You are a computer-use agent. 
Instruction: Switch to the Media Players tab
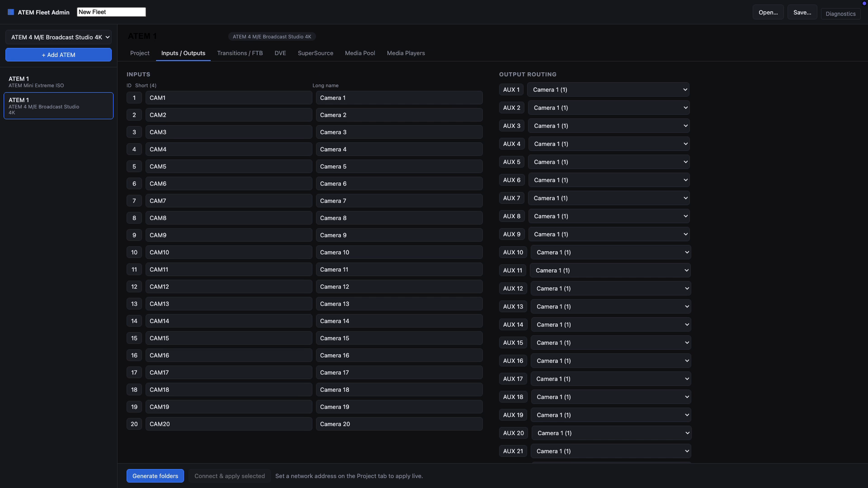[x=406, y=53]
